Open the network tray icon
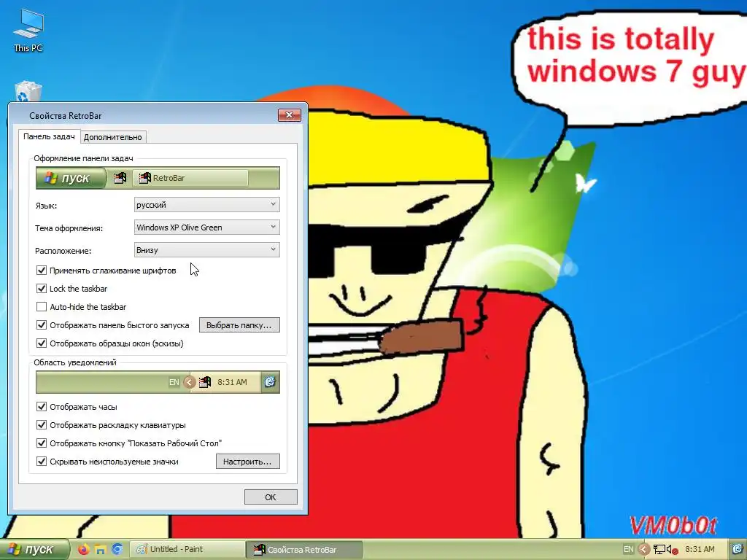 point(659,550)
